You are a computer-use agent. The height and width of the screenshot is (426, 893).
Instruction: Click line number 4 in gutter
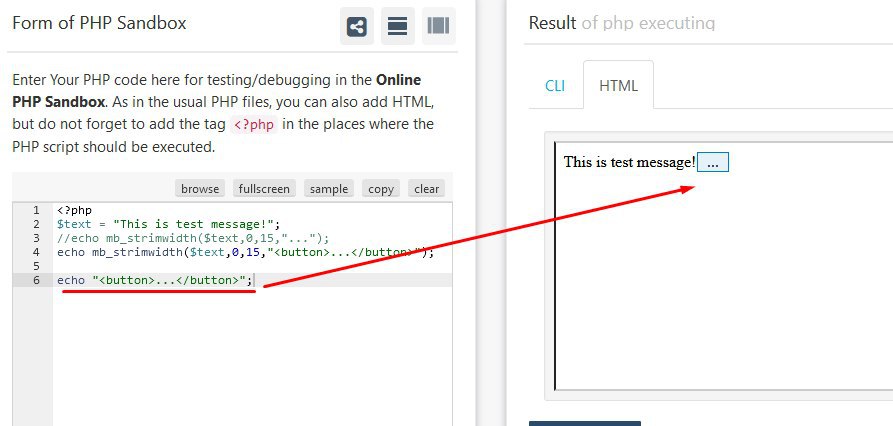tap(36, 252)
